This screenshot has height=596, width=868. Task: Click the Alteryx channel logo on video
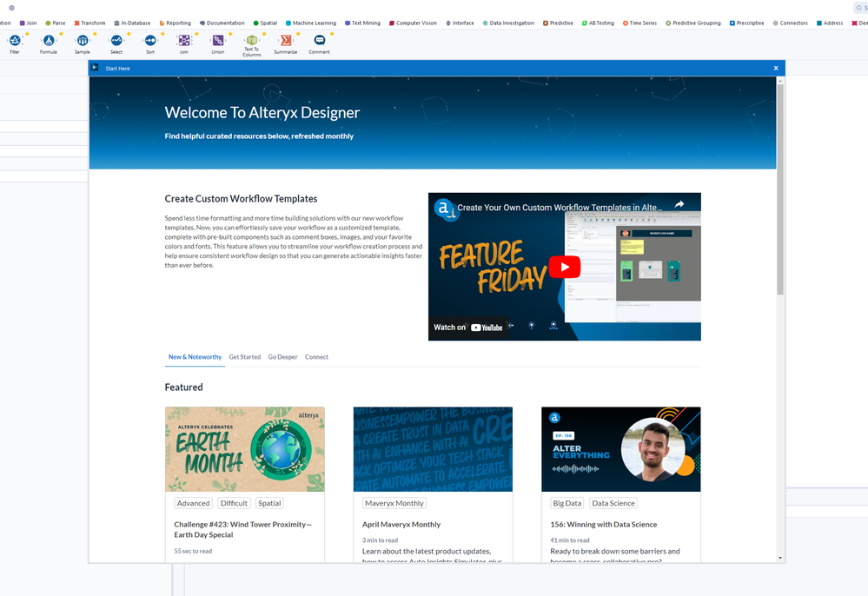(x=443, y=208)
